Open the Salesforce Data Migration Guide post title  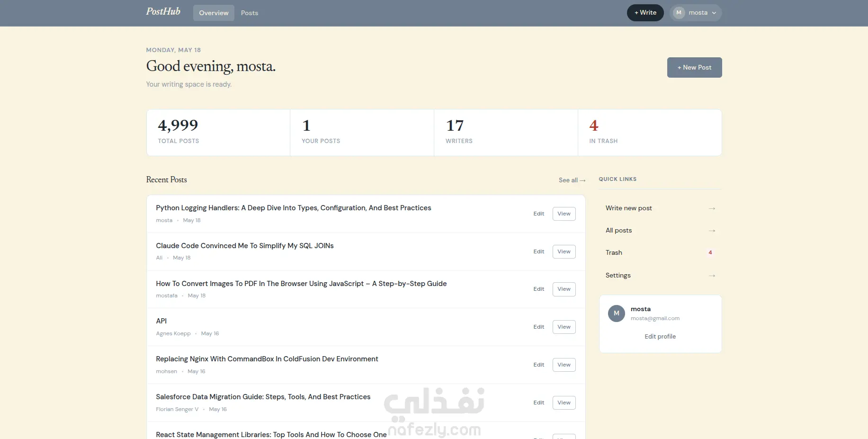[x=263, y=397]
